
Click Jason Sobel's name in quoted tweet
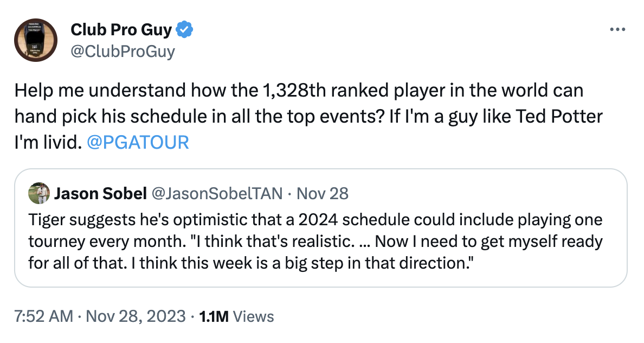tap(101, 193)
